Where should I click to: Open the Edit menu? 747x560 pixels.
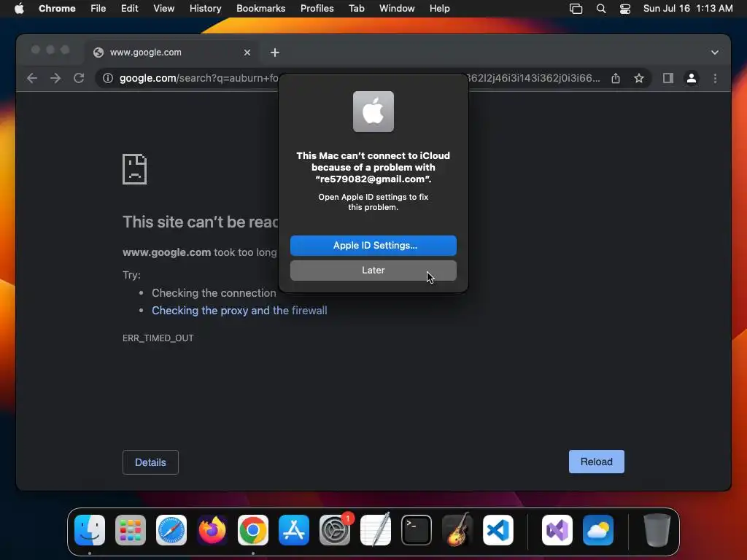129,9
